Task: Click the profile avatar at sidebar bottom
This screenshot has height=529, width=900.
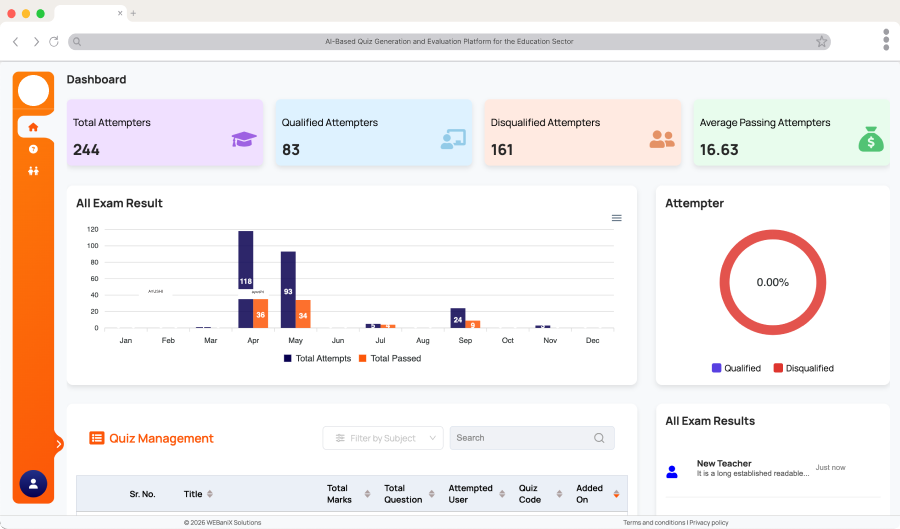Action: tap(33, 484)
